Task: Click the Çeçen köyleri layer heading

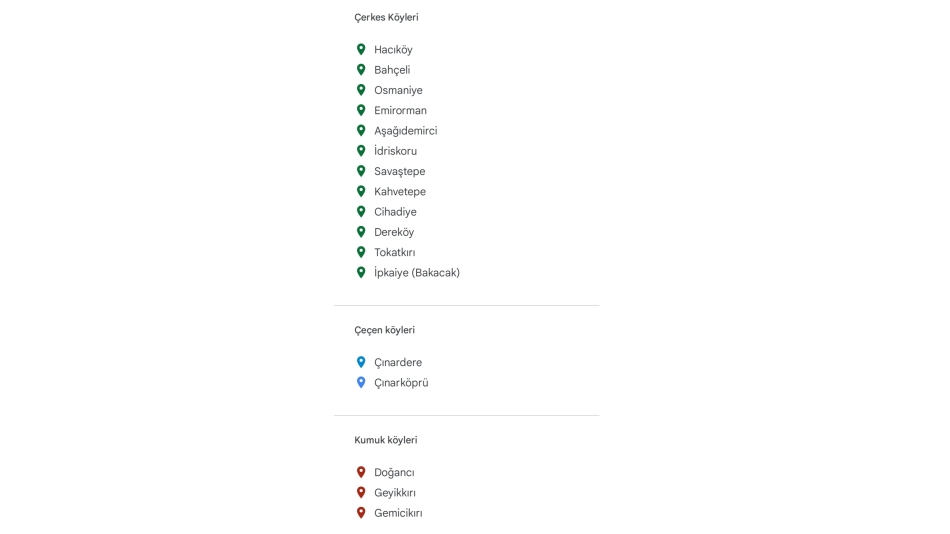Action: (384, 330)
